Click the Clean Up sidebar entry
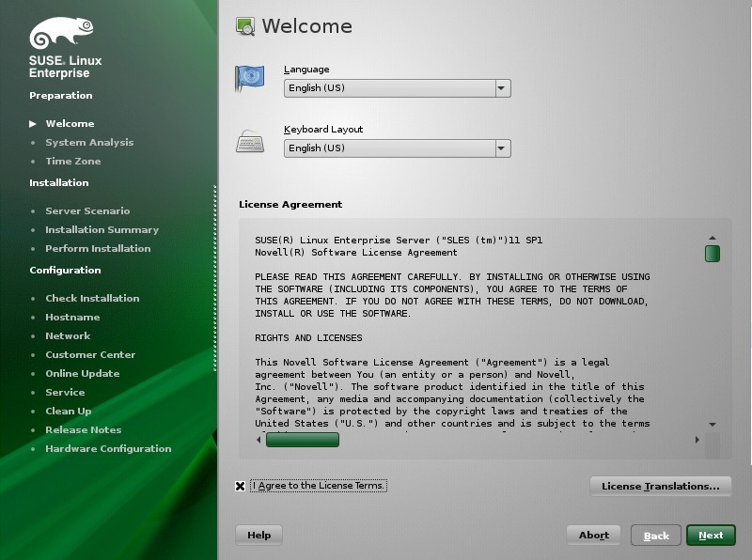 (x=69, y=411)
